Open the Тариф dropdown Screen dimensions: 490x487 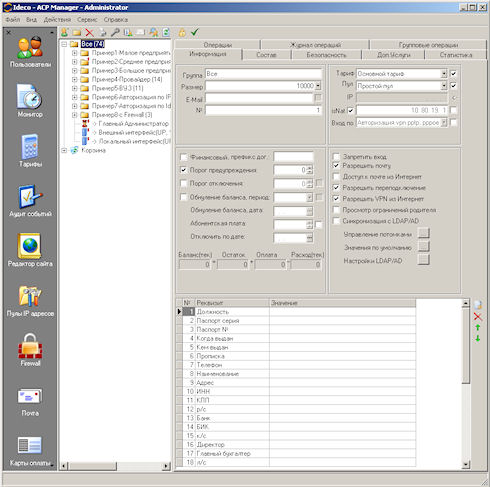point(444,74)
